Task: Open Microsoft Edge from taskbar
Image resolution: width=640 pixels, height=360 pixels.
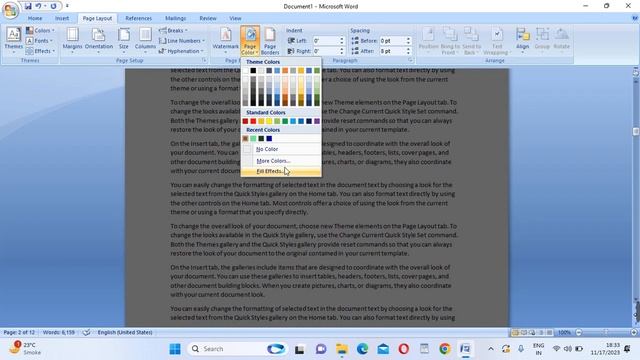Action: click(x=362, y=349)
